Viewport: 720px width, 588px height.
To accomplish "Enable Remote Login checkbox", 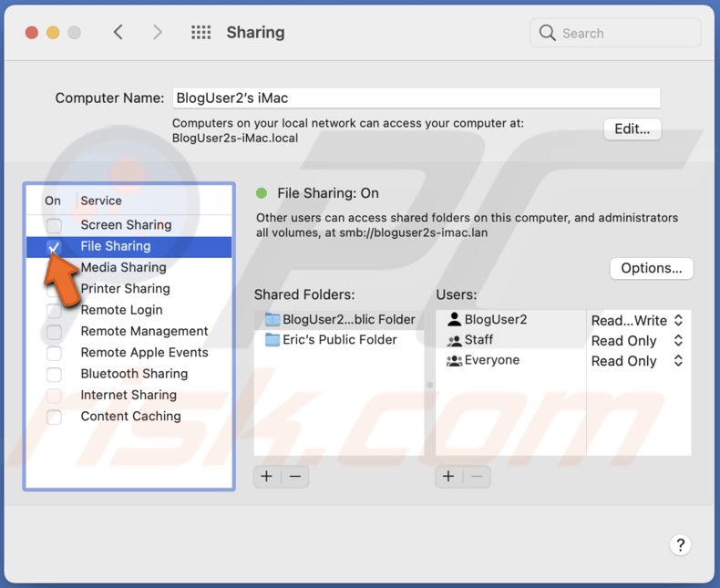I will (x=54, y=311).
